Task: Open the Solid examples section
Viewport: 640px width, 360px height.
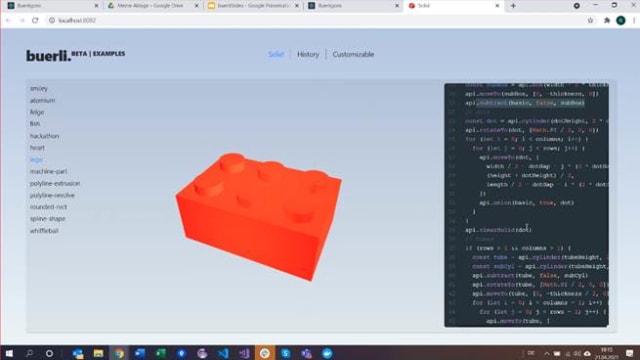Action: [276, 54]
